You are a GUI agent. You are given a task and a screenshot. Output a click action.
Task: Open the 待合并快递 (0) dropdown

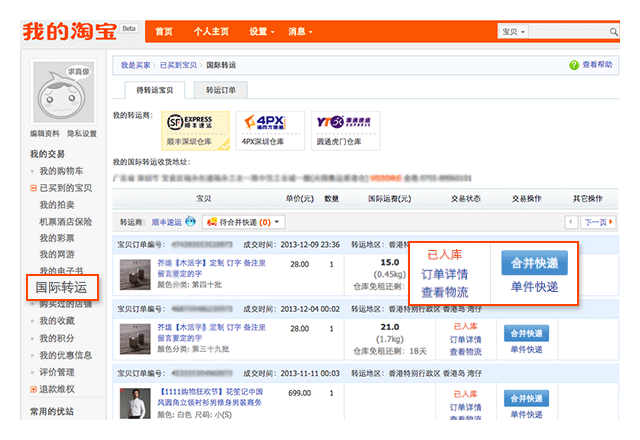click(x=244, y=222)
